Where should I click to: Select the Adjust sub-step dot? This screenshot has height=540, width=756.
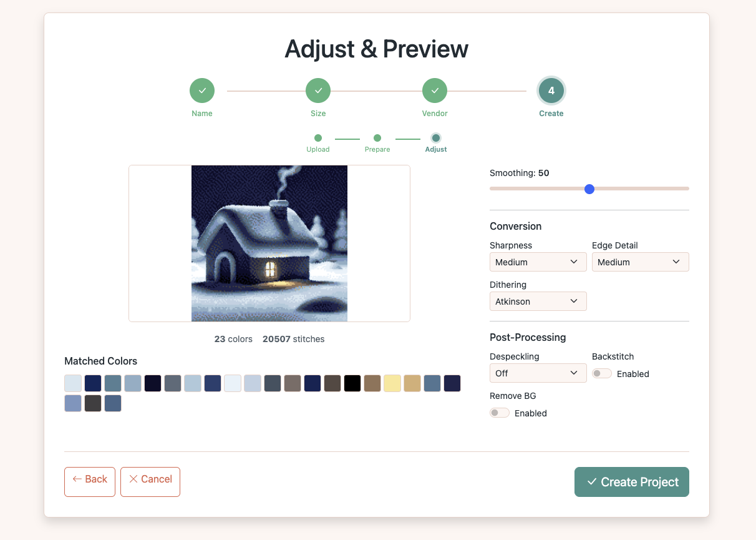(x=436, y=138)
